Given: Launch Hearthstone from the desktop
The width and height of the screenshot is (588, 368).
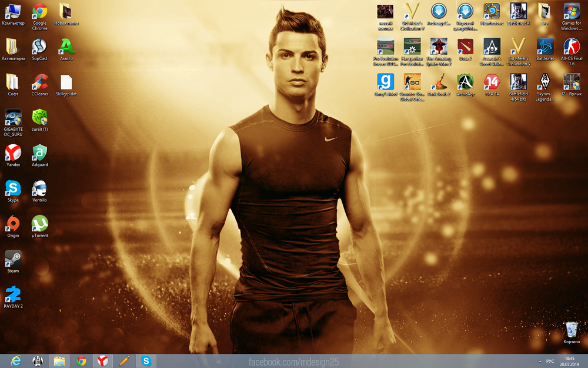Looking at the screenshot, I should point(492,12).
